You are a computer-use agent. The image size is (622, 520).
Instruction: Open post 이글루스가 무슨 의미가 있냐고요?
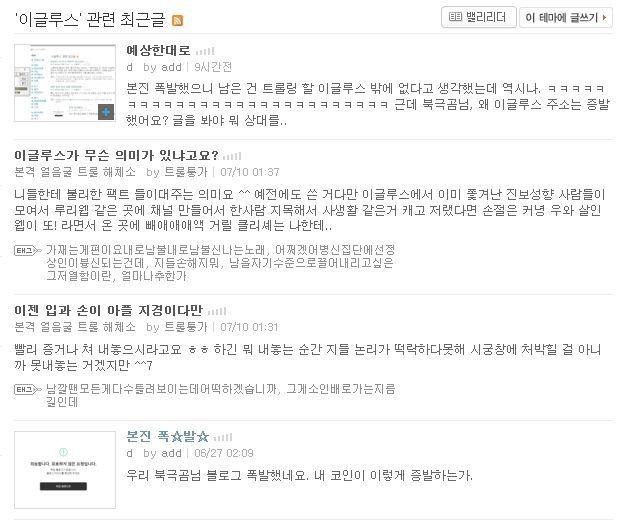coord(116,155)
